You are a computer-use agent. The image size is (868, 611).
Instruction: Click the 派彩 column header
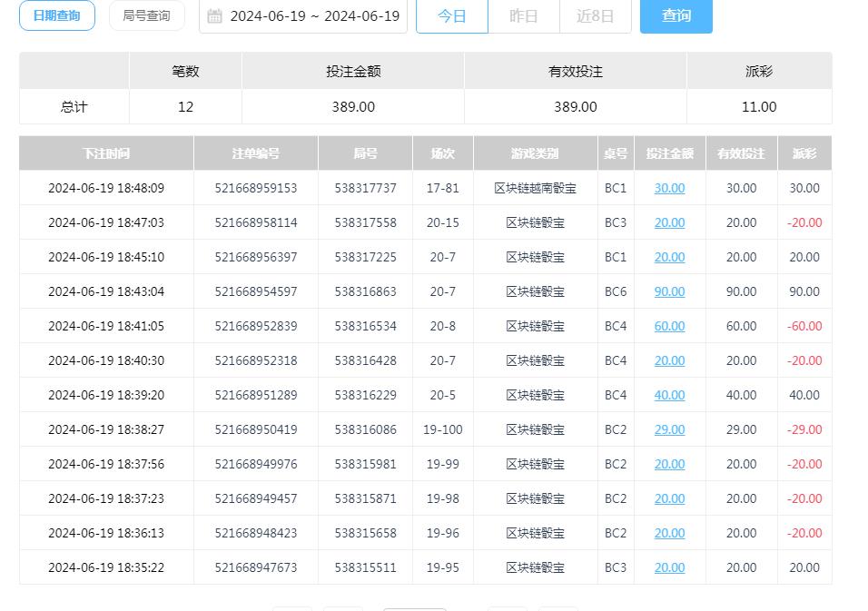804,153
